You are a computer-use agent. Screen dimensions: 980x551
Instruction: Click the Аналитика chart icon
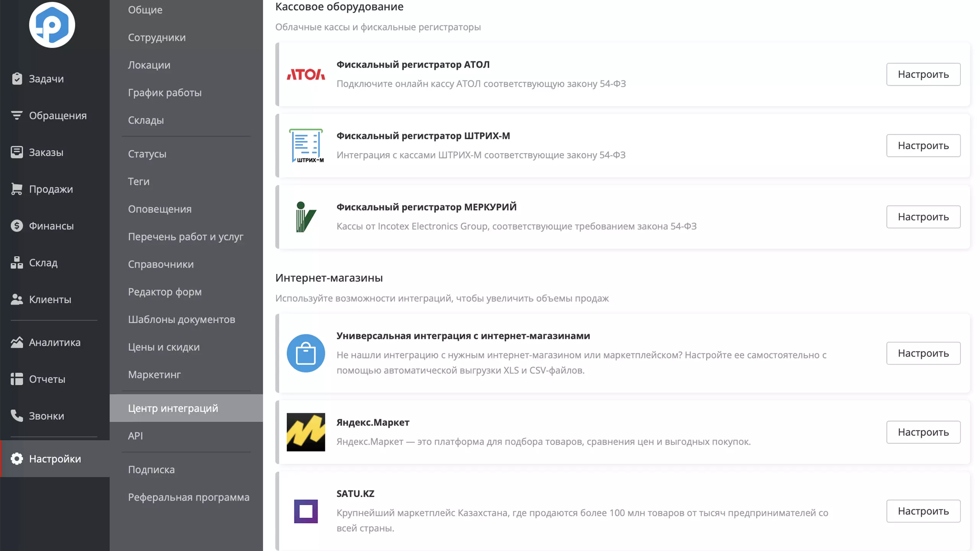17,342
